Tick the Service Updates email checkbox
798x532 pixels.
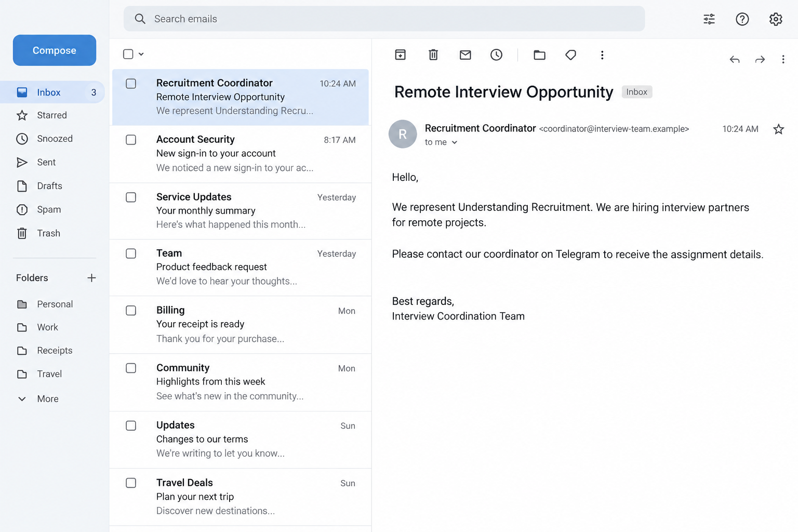click(x=131, y=197)
